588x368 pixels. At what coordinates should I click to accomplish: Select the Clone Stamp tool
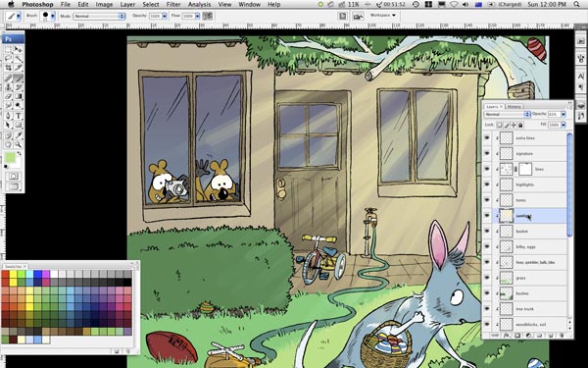pos(8,87)
